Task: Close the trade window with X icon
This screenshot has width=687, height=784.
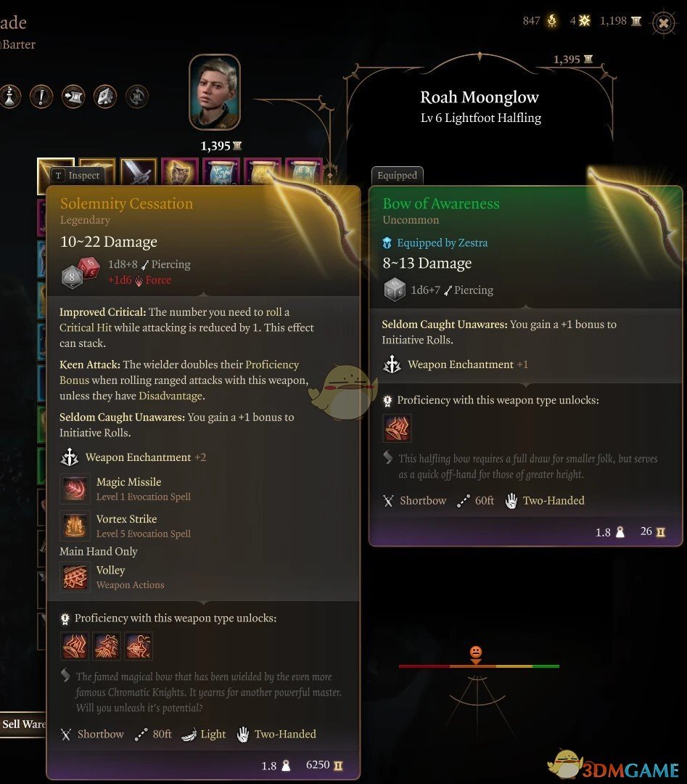Action: coord(664,23)
